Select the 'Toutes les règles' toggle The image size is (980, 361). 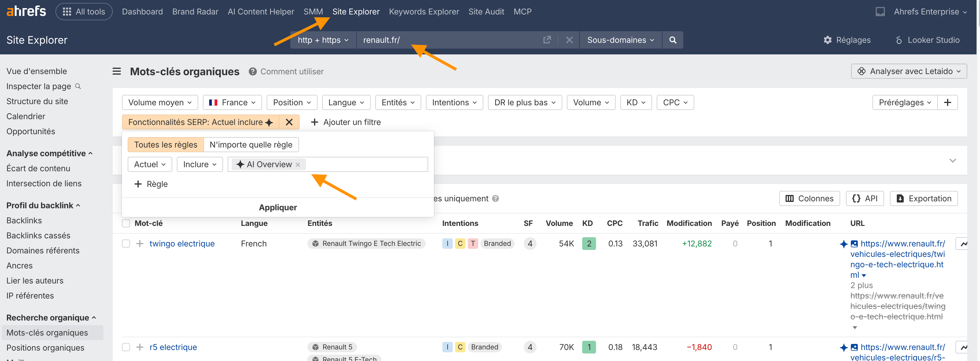(x=166, y=145)
